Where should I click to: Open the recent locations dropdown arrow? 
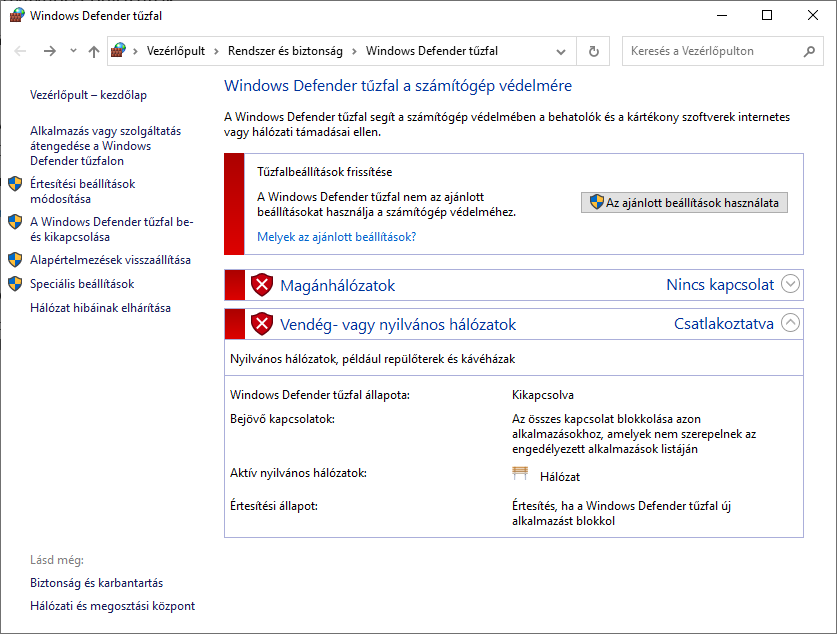(73, 51)
